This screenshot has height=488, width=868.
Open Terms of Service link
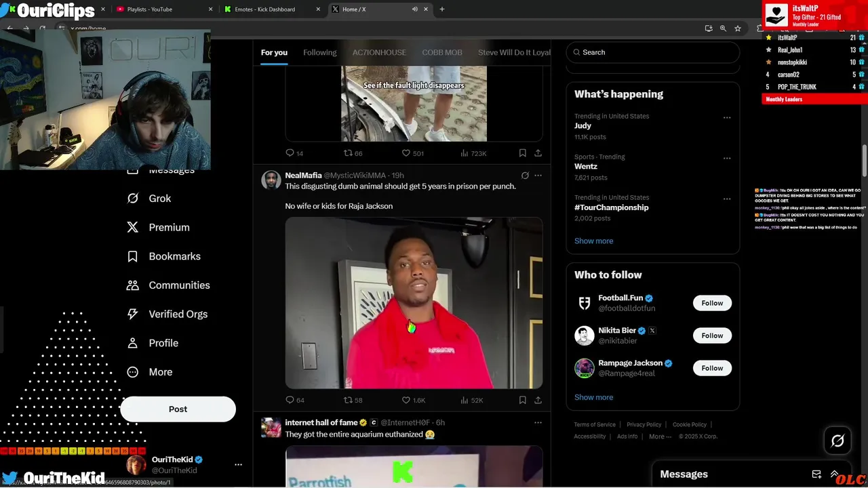pyautogui.click(x=595, y=425)
